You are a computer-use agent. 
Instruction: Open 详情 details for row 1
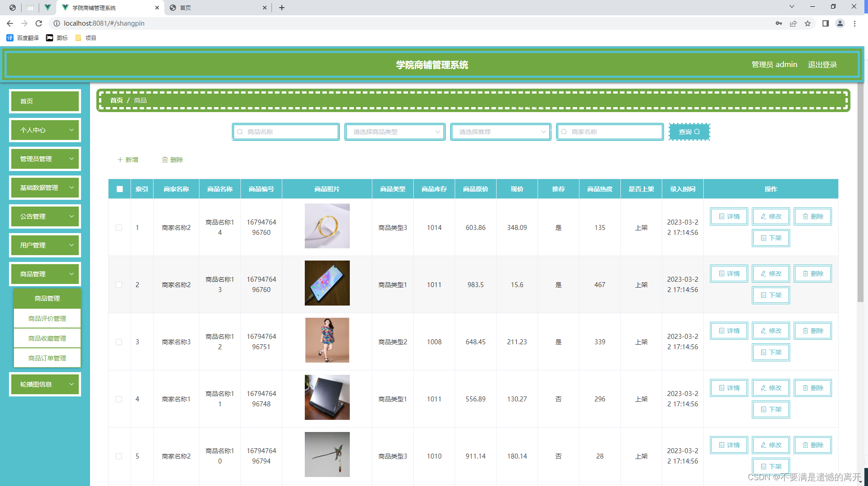pos(729,216)
